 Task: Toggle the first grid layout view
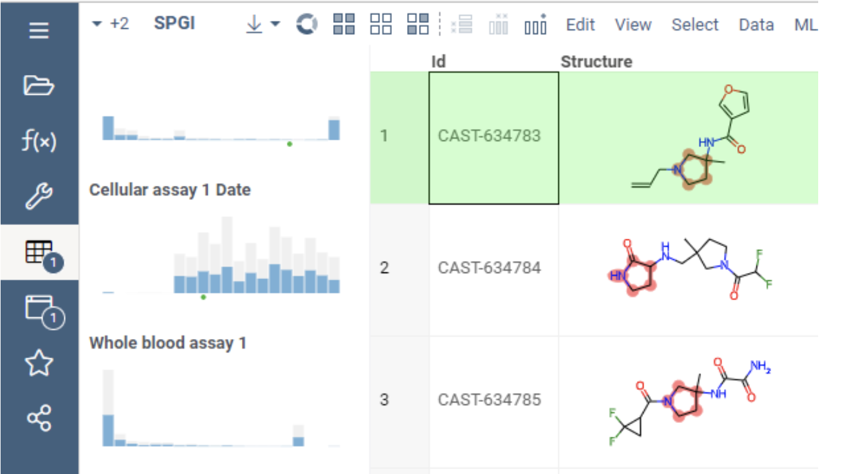point(345,24)
